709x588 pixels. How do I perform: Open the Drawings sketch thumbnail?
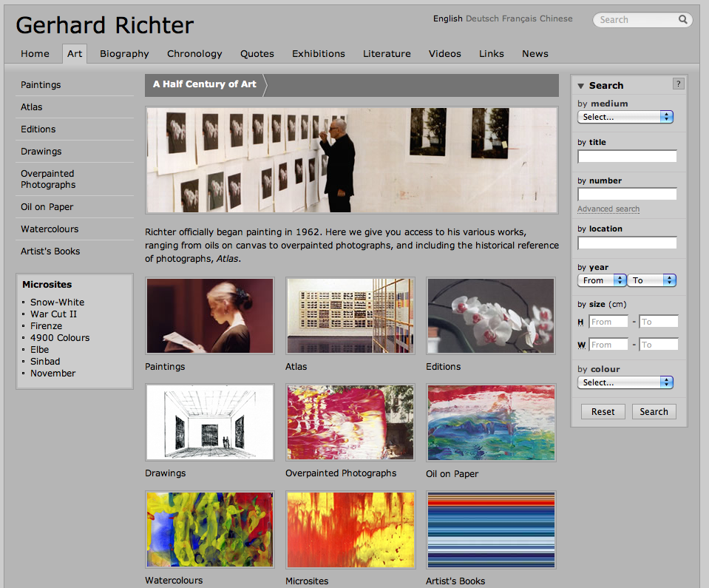click(x=210, y=422)
